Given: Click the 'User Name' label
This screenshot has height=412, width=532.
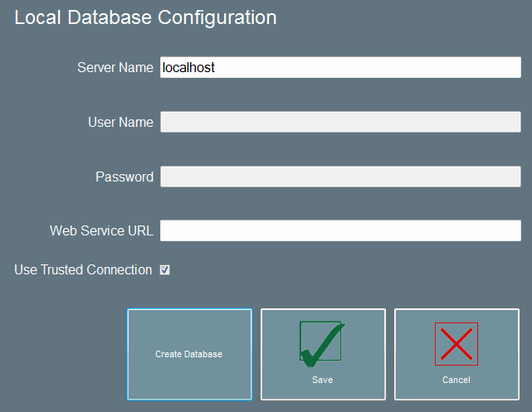Looking at the screenshot, I should [120, 123].
